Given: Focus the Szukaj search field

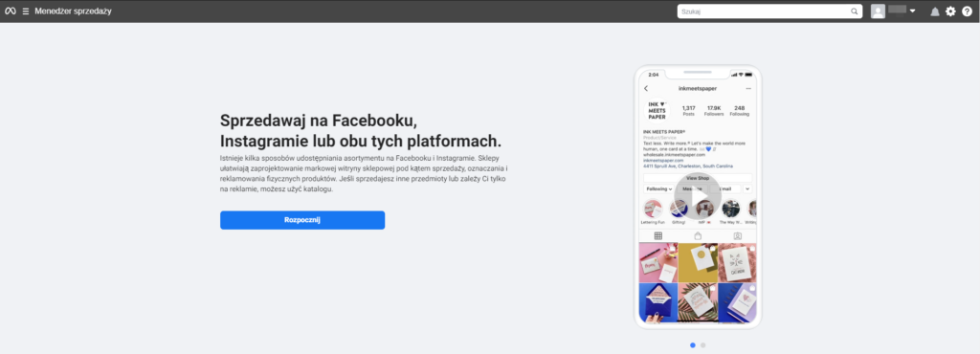Looking at the screenshot, I should pyautogui.click(x=769, y=11).
